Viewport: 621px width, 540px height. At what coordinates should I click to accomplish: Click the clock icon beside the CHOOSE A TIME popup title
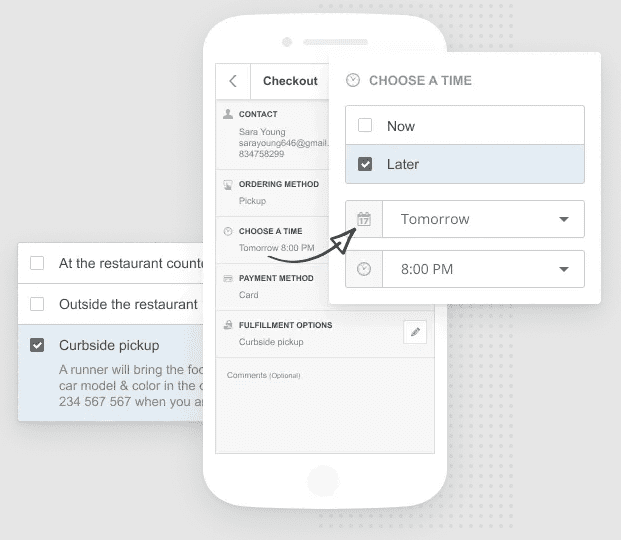click(352, 80)
